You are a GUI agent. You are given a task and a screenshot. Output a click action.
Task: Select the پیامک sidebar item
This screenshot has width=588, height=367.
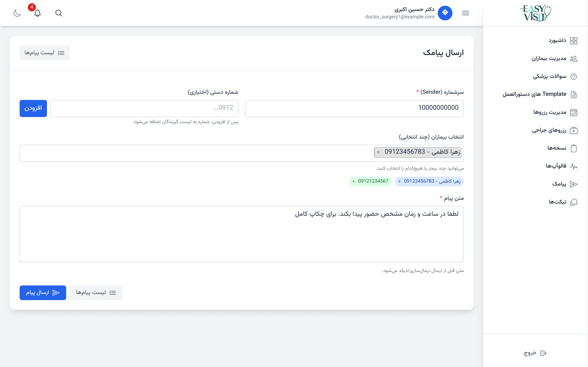(x=559, y=184)
